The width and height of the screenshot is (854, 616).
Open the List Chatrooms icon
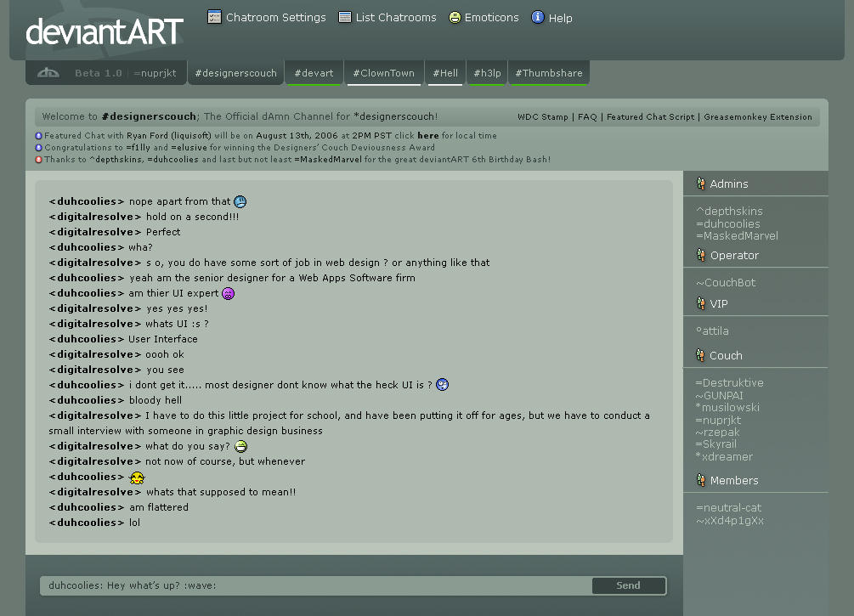tap(344, 16)
